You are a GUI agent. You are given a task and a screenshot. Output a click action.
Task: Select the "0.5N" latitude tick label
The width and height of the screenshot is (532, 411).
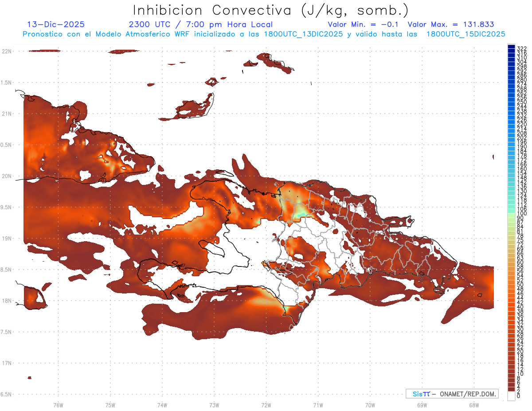7,145
